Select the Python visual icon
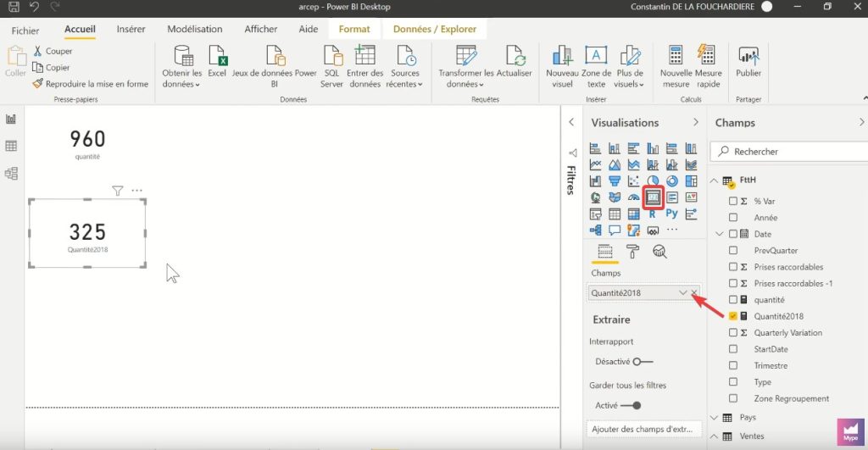 tap(672, 214)
